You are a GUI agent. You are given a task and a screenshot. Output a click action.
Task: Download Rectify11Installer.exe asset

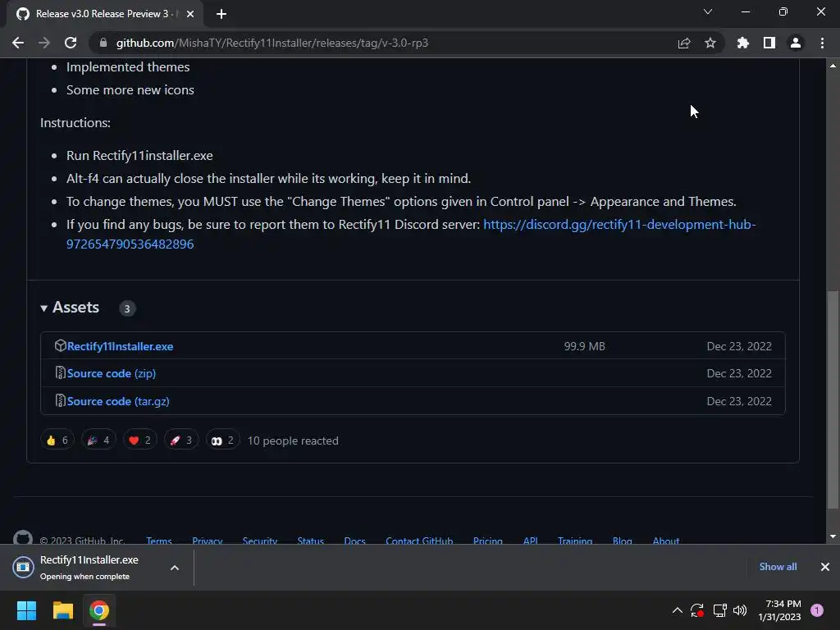click(120, 346)
